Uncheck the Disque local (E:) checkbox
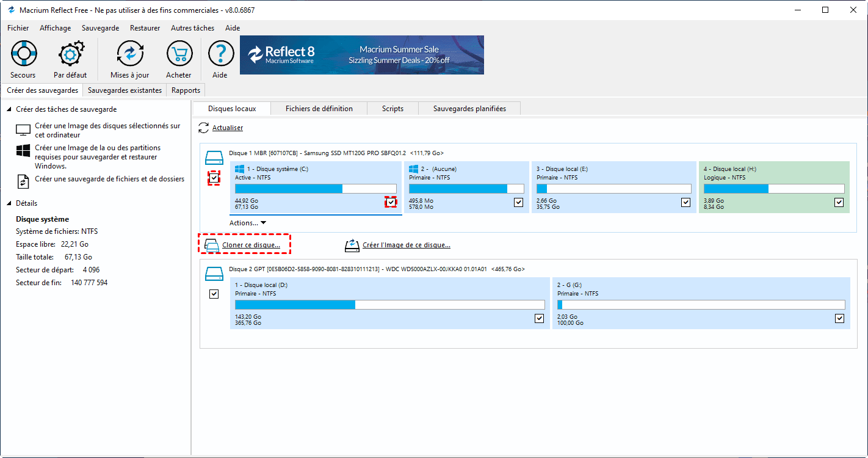 point(686,202)
